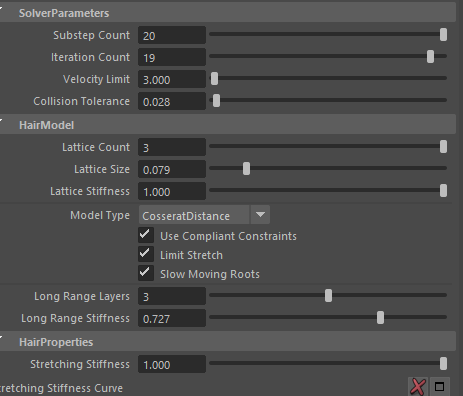Toggle Use Compliant Constraints checkbox
Viewport: 463px width, 396px height.
(146, 235)
